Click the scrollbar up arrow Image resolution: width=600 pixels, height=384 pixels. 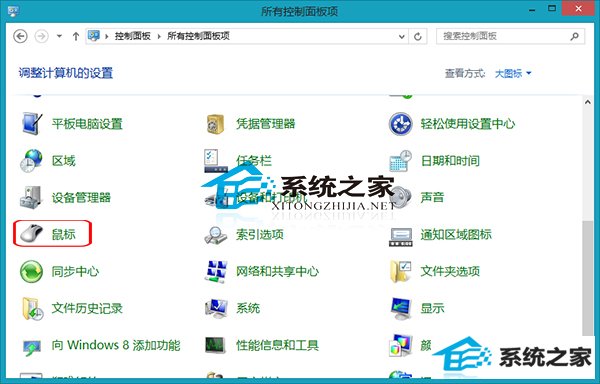588,102
